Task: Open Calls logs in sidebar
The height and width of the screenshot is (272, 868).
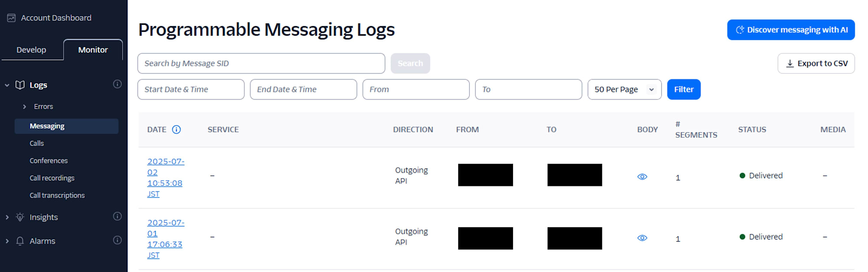Action: (x=36, y=143)
